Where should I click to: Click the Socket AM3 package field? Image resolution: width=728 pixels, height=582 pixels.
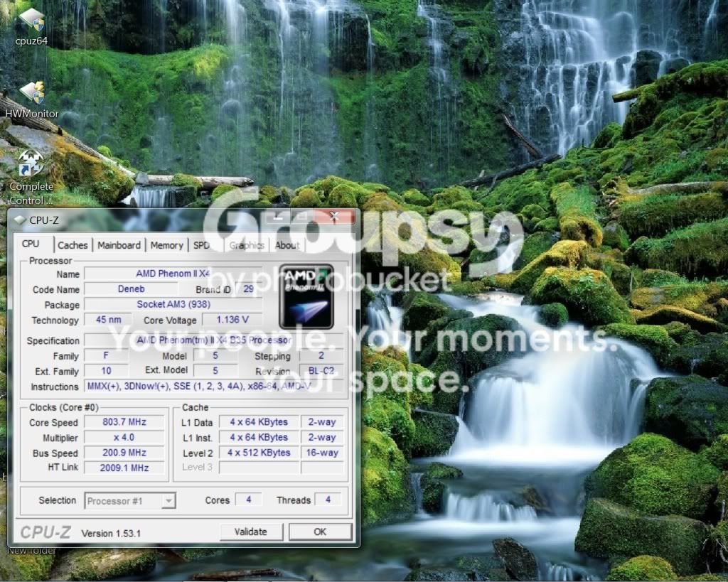tap(173, 304)
